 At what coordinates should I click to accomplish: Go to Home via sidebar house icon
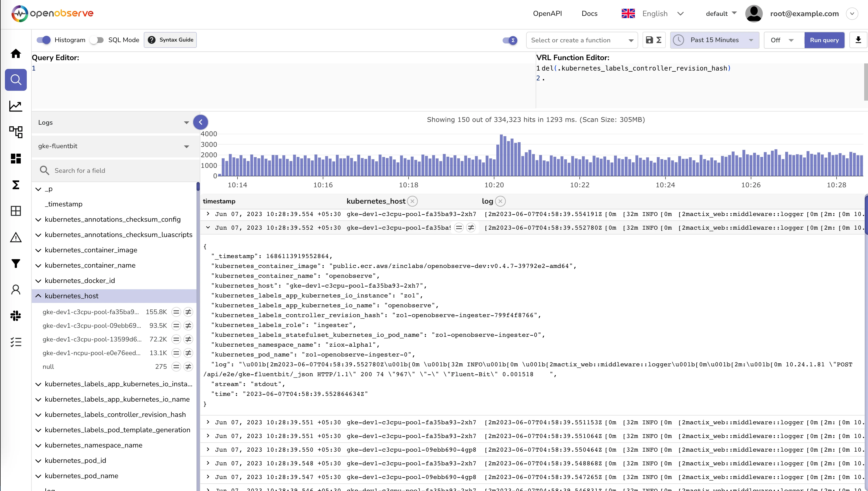click(x=16, y=53)
